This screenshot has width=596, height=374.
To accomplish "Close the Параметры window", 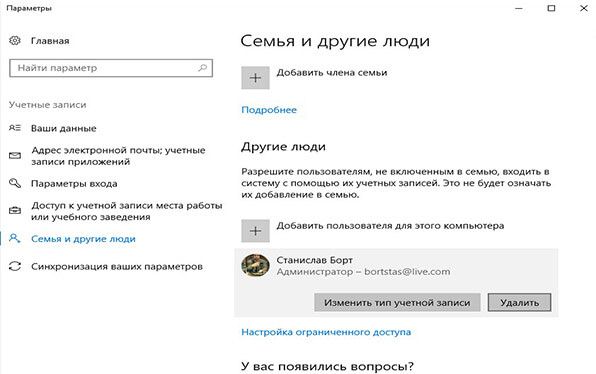I will [584, 8].
